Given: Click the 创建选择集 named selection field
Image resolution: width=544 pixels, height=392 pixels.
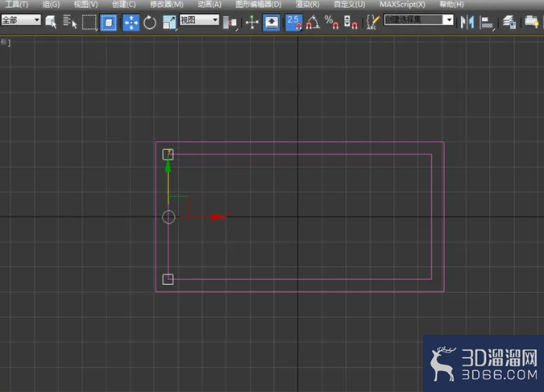Looking at the screenshot, I should (413, 20).
